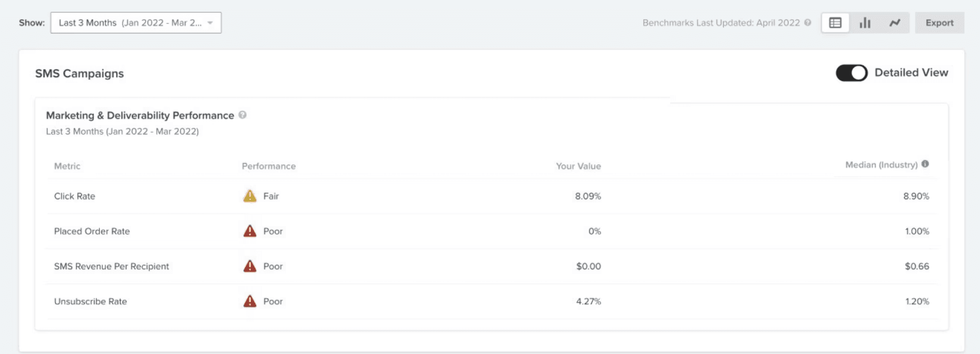This screenshot has height=354, width=980.
Task: Switch to bar chart view icon
Action: tap(865, 23)
